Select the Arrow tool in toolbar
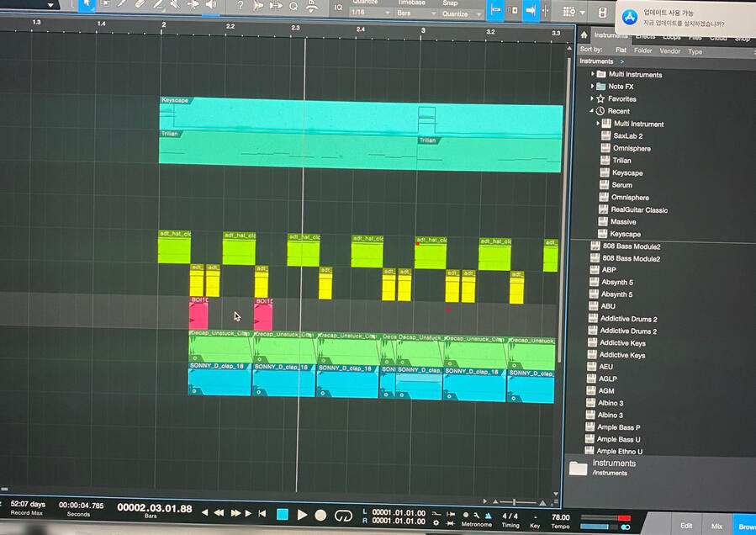 pyautogui.click(x=86, y=5)
